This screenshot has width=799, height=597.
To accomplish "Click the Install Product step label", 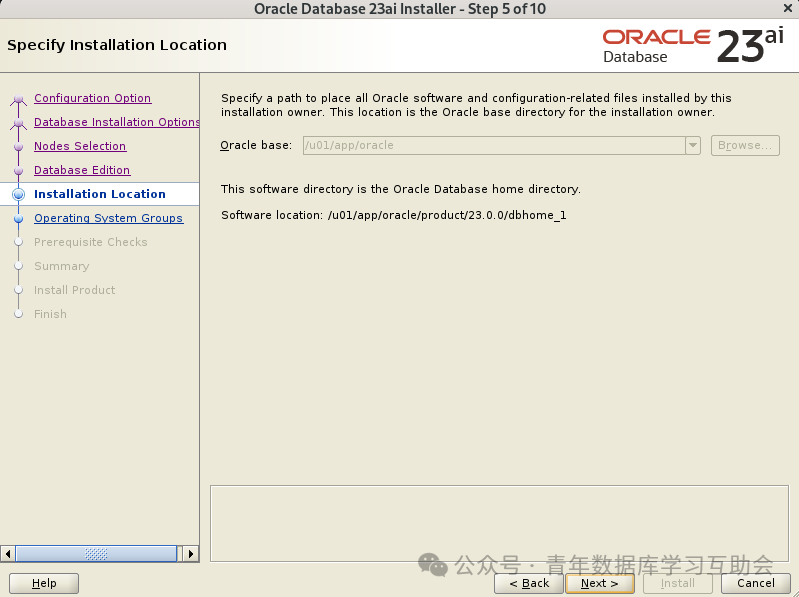I will pyautogui.click(x=74, y=290).
